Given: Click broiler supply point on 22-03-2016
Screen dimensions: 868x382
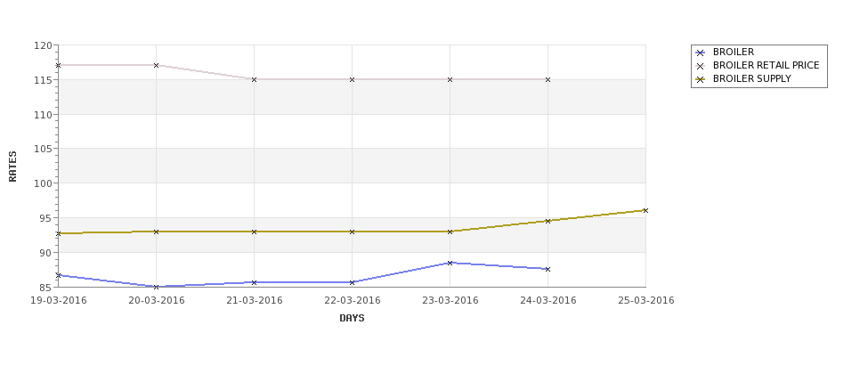Looking at the screenshot, I should point(352,232).
